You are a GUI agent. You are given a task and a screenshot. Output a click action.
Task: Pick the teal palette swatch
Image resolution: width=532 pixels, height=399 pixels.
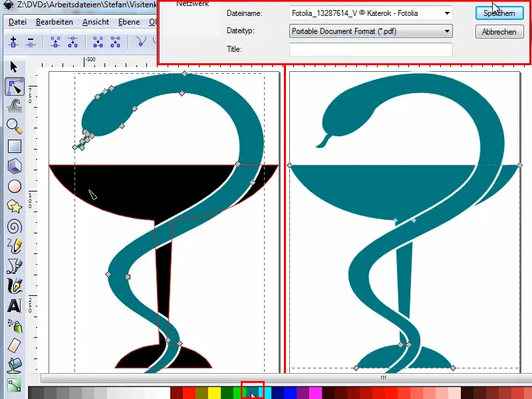coord(253,393)
